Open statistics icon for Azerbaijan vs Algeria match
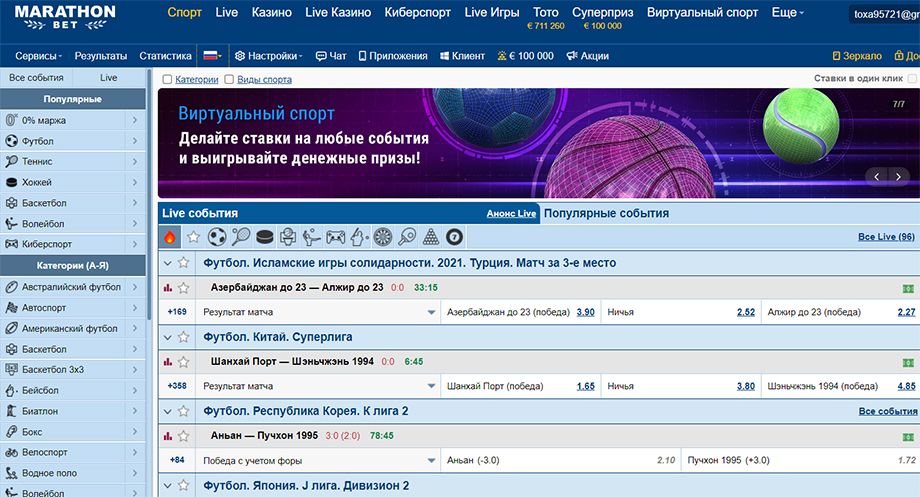The height and width of the screenshot is (497, 920). tap(168, 287)
